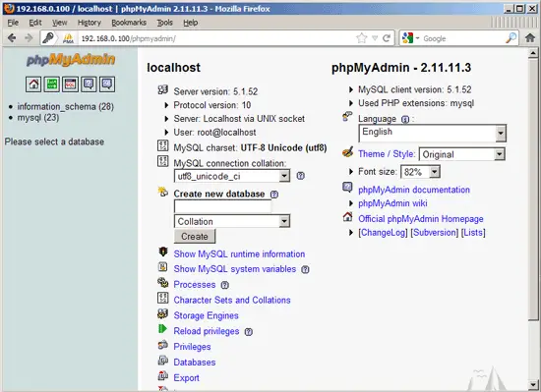The image size is (541, 392).
Task: Bookmark page with the star icon
Action: [x=361, y=38]
